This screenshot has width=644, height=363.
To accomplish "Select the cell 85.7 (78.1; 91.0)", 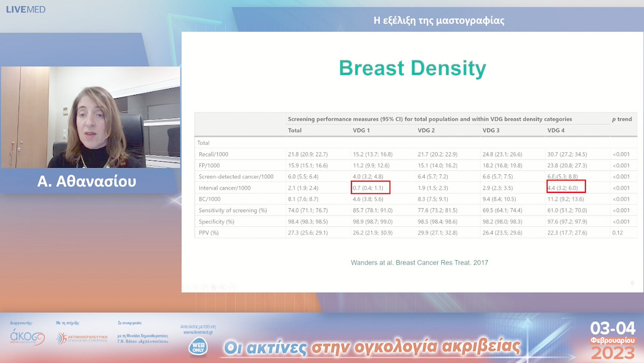I will (x=373, y=210).
